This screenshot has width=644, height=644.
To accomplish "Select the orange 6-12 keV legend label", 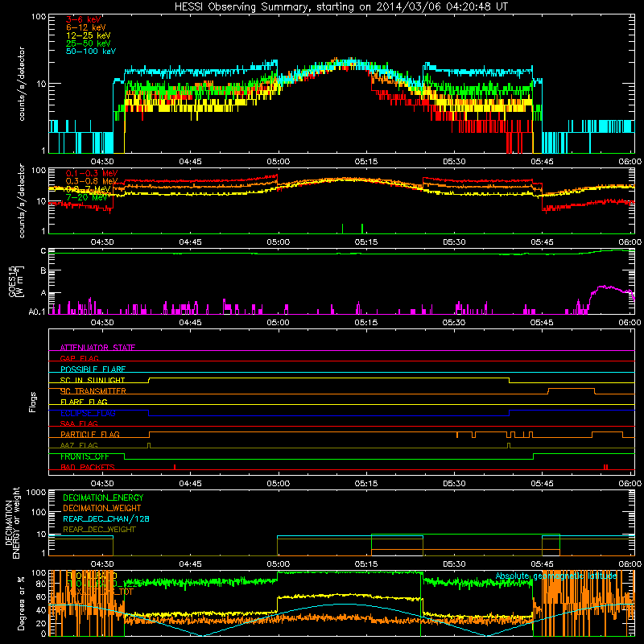I will tap(86, 27).
